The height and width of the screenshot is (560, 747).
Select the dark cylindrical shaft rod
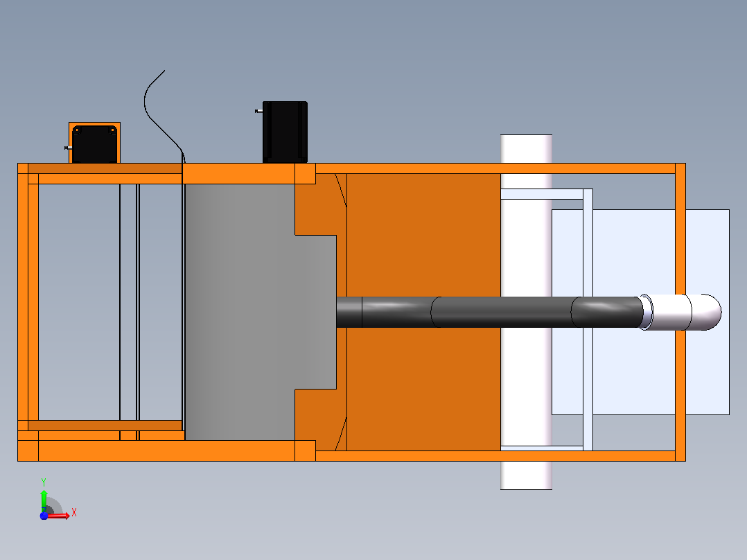click(x=489, y=312)
